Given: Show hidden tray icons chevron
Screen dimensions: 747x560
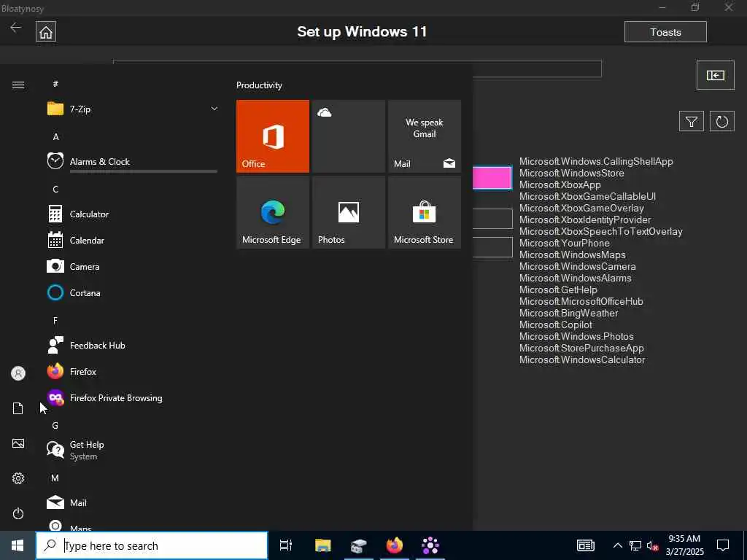Looking at the screenshot, I should tap(617, 545).
